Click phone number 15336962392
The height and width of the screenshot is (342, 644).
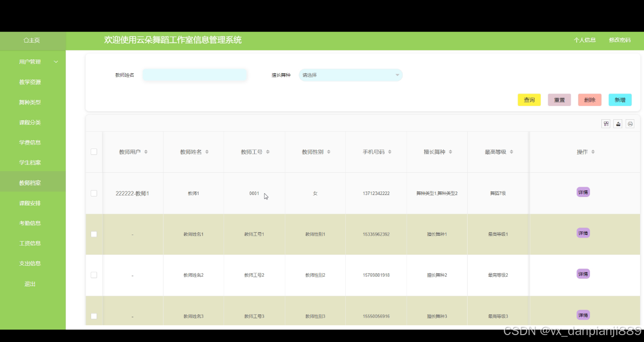point(376,234)
